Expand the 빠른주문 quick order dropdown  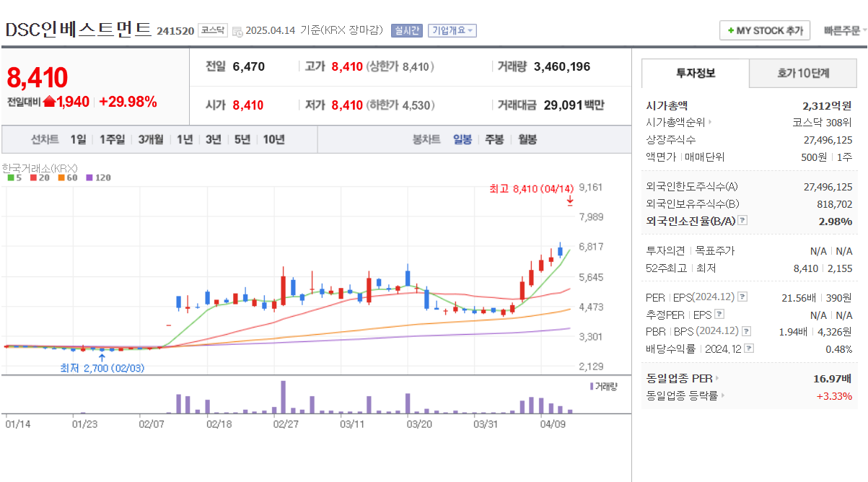(x=846, y=31)
